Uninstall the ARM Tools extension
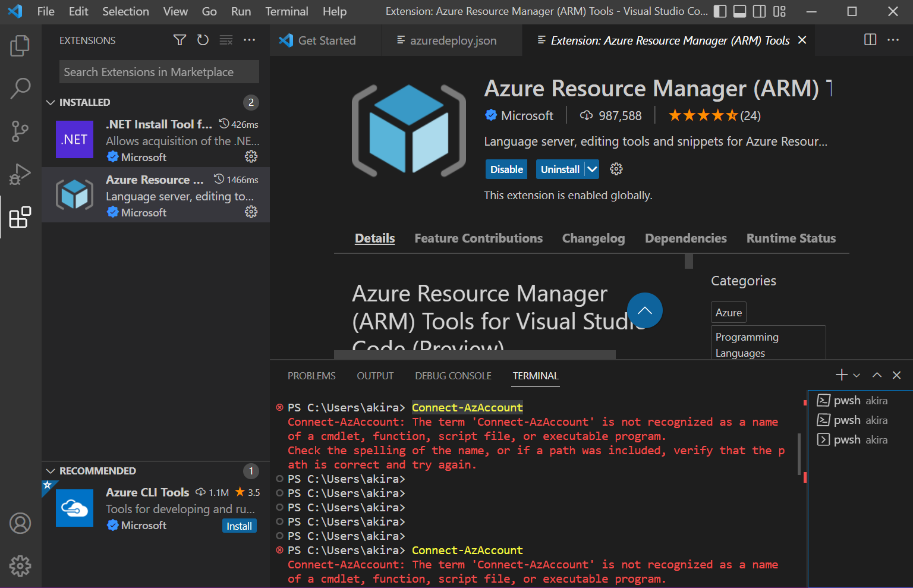The width and height of the screenshot is (913, 588). coord(560,169)
